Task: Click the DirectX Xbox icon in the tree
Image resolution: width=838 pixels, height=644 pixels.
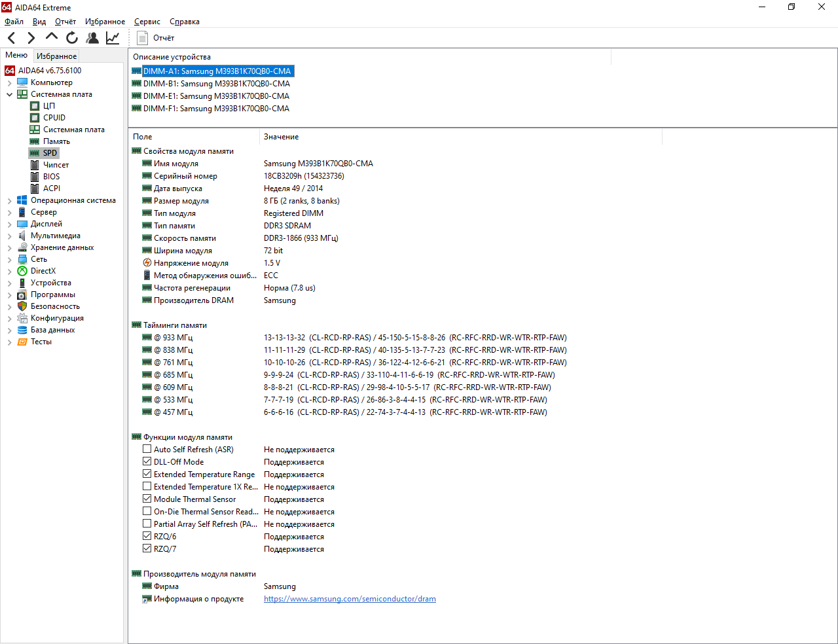Action: (x=22, y=271)
